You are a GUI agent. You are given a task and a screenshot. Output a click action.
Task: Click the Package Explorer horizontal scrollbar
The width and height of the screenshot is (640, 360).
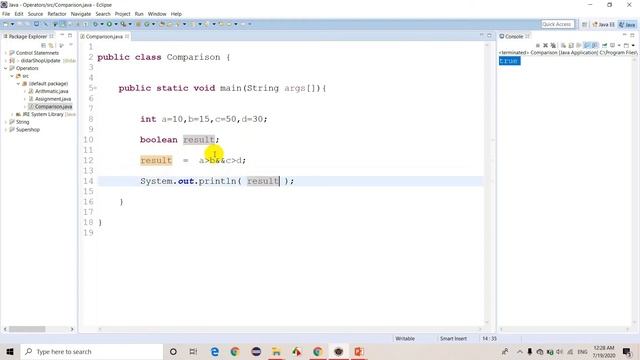[x=27, y=329]
